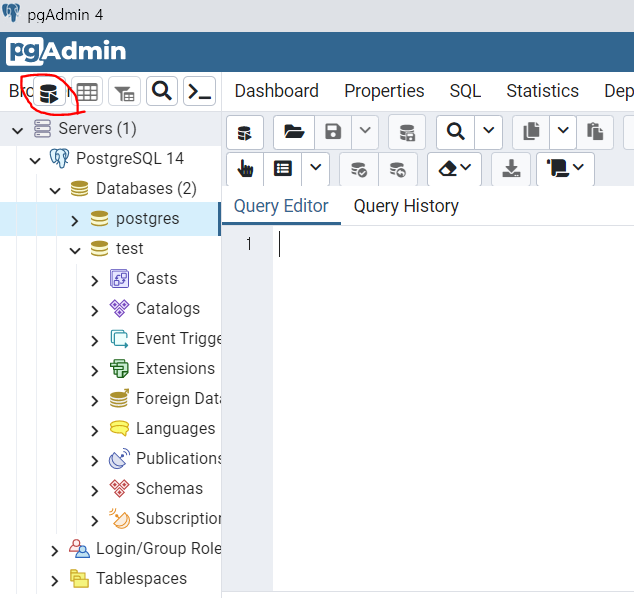Collapse the test database node
The height and width of the screenshot is (598, 634).
tap(75, 250)
